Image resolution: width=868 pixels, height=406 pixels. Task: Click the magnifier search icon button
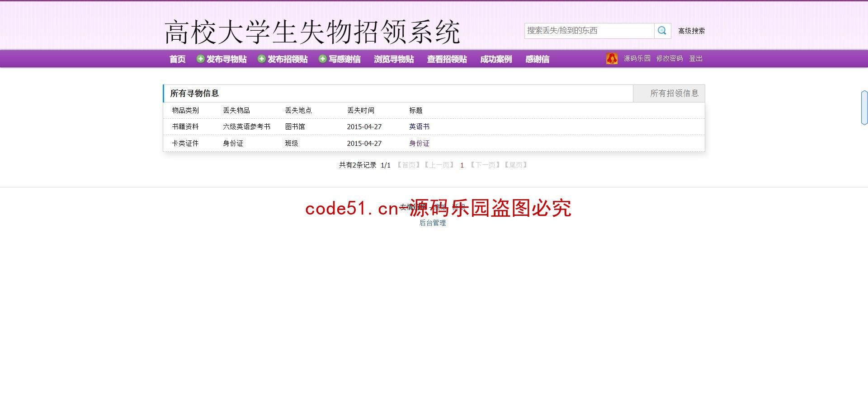pyautogui.click(x=662, y=31)
